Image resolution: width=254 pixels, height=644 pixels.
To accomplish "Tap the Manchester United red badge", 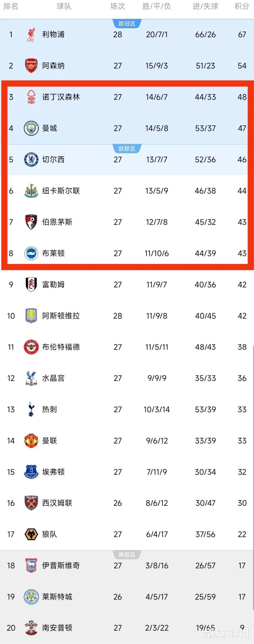I will coord(31,441).
